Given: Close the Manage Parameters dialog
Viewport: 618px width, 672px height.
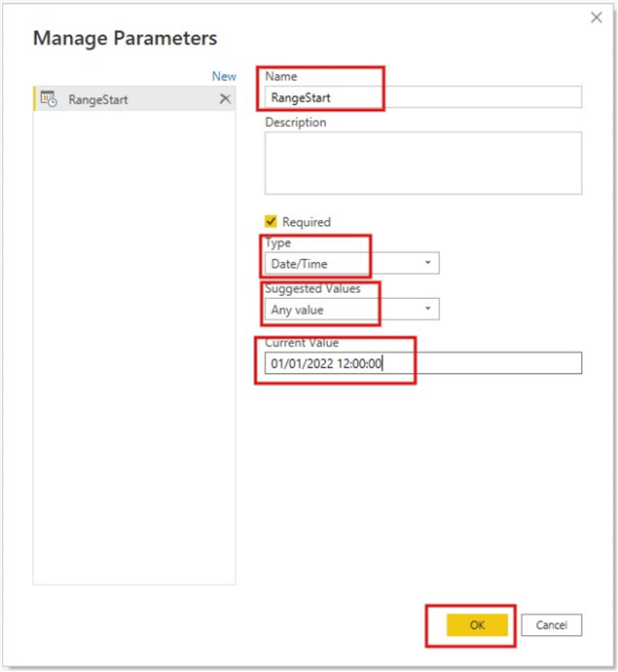Looking at the screenshot, I should coord(597,18).
